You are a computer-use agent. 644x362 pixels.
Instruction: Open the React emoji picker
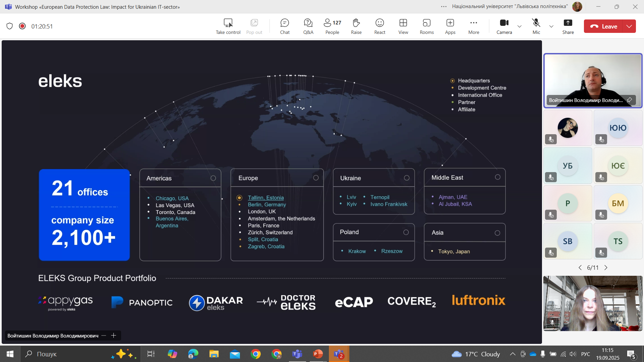tap(380, 26)
